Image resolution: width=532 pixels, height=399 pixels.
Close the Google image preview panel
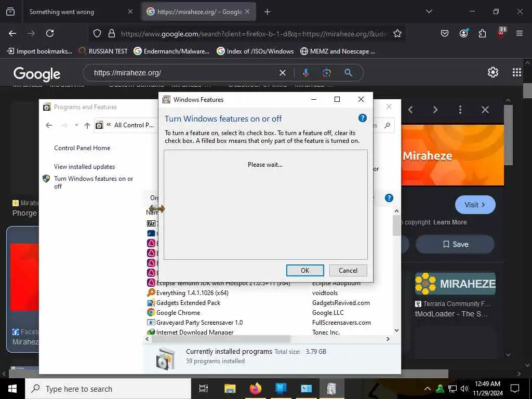point(485,110)
